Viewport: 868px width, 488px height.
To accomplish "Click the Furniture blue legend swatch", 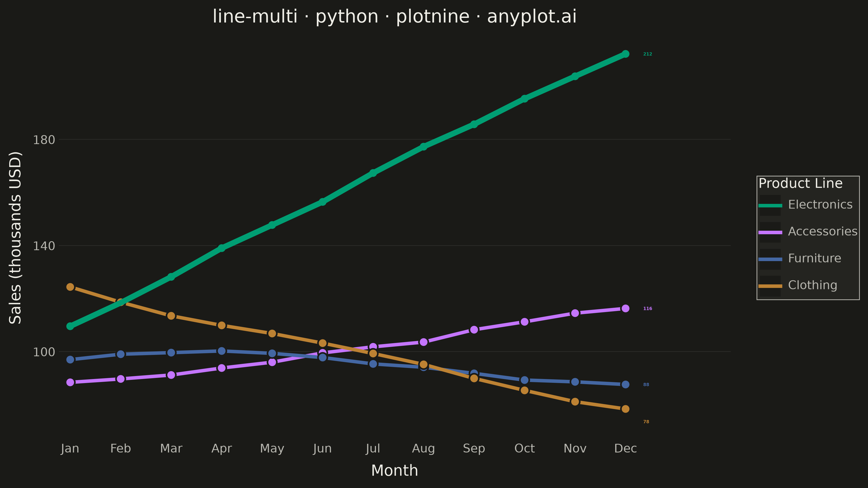I will [x=770, y=259].
